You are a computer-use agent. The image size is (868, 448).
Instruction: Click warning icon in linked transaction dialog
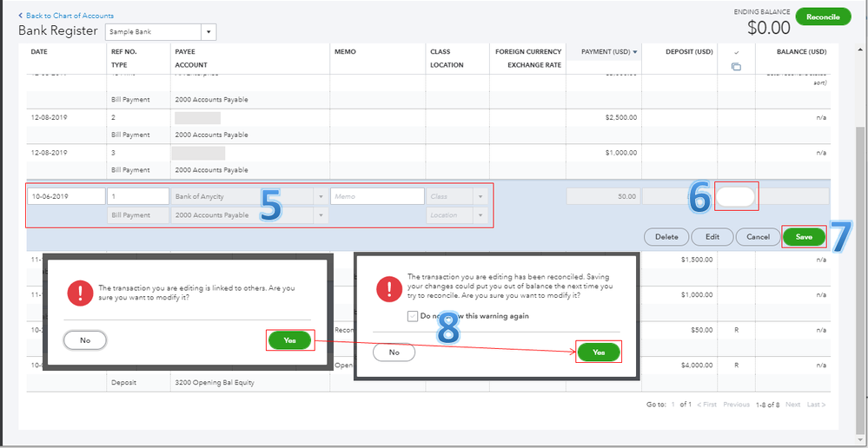point(79,293)
